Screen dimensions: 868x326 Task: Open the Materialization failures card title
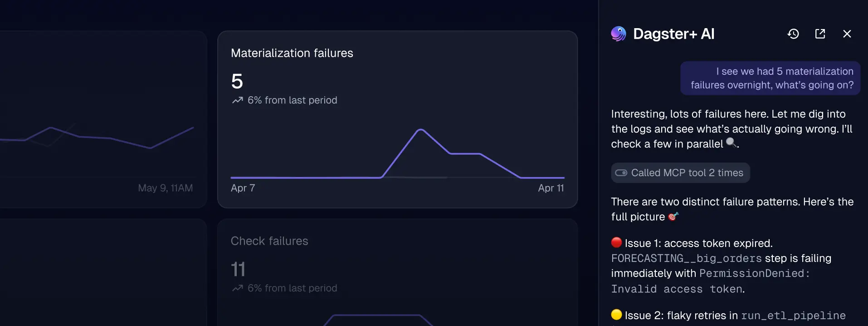(x=292, y=53)
